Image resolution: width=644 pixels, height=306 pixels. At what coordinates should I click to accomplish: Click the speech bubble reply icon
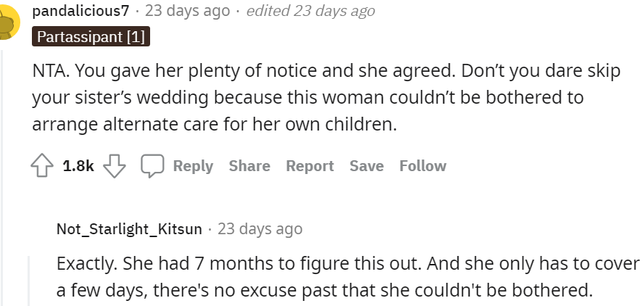click(152, 166)
